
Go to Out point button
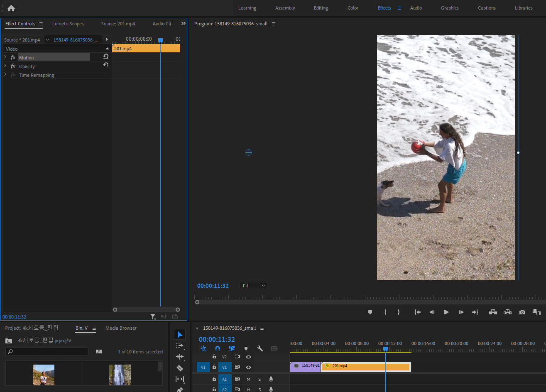point(475,312)
